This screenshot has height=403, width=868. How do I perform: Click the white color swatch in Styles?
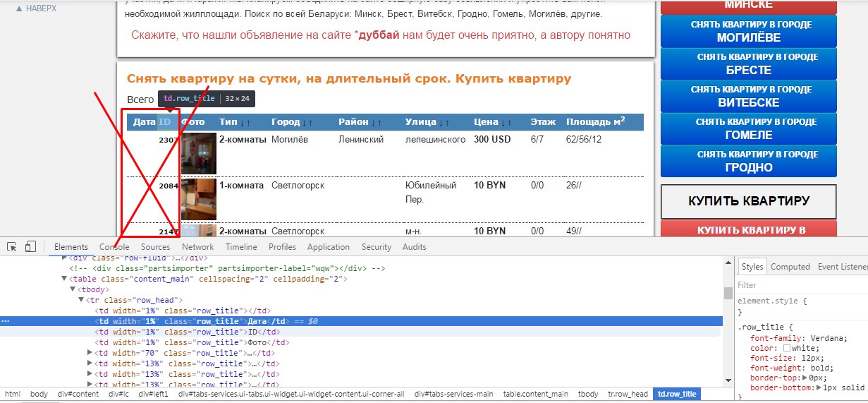786,348
